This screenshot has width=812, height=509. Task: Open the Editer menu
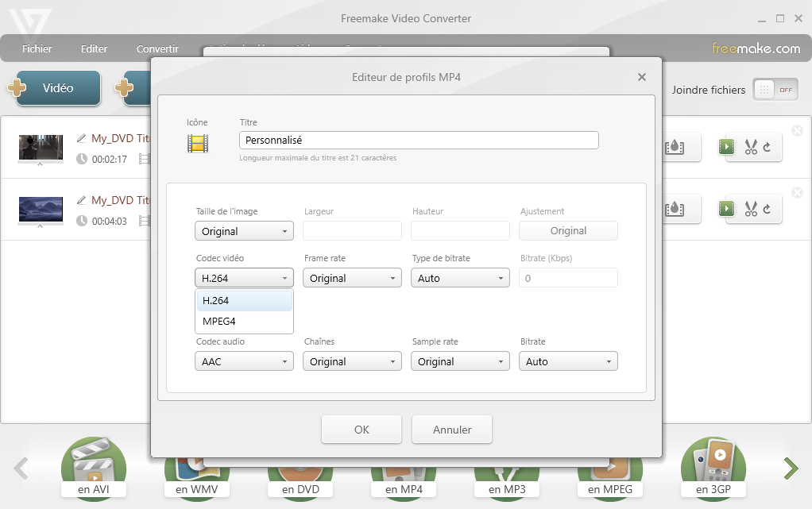(94, 48)
